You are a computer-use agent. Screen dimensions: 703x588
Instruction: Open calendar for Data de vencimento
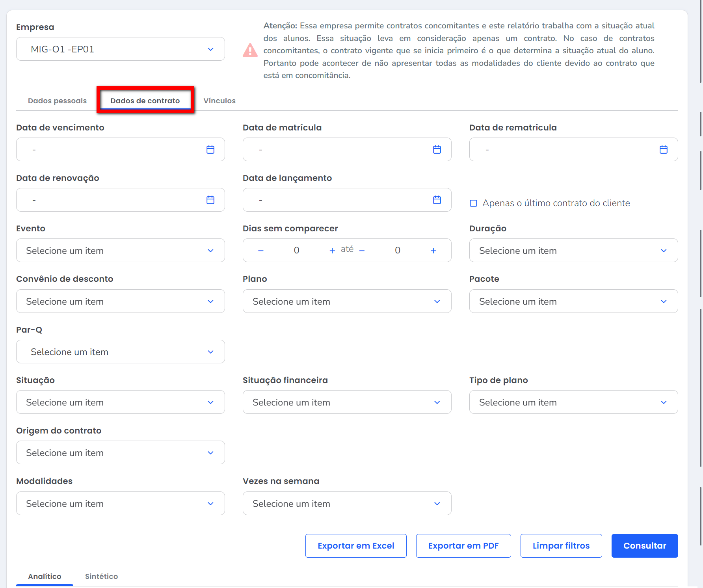(x=210, y=149)
